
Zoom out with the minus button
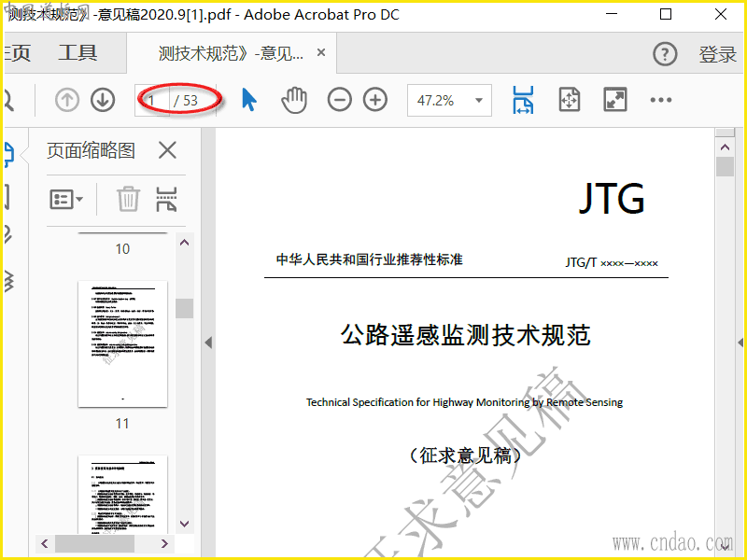click(x=339, y=100)
